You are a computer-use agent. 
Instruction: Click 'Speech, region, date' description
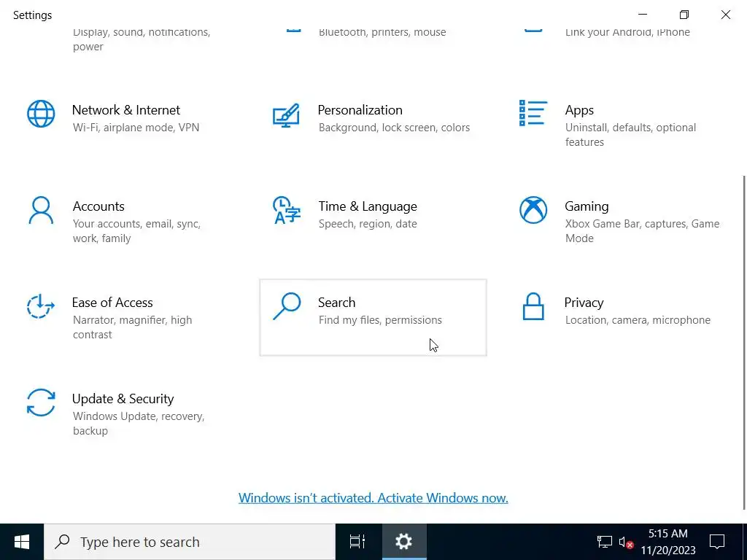click(368, 224)
